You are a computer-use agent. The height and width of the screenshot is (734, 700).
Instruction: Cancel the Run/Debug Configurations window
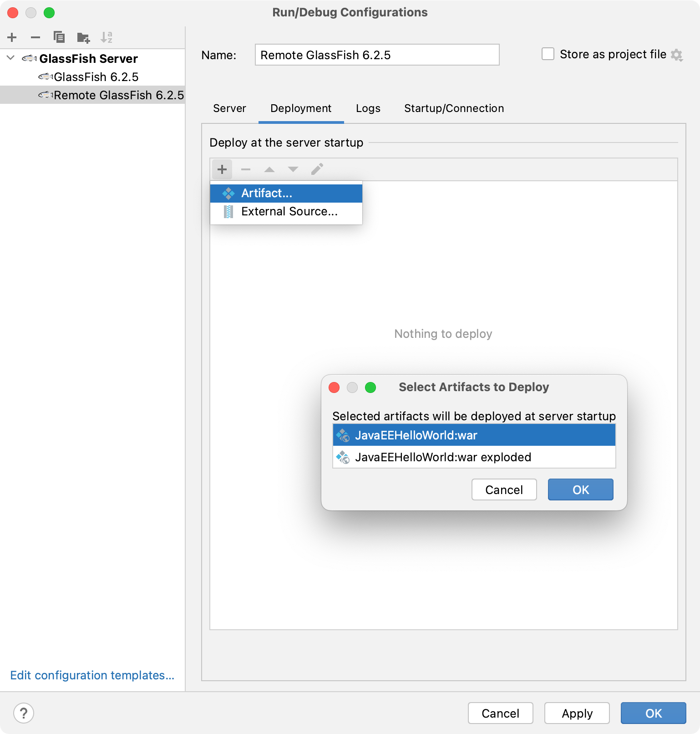click(x=500, y=713)
